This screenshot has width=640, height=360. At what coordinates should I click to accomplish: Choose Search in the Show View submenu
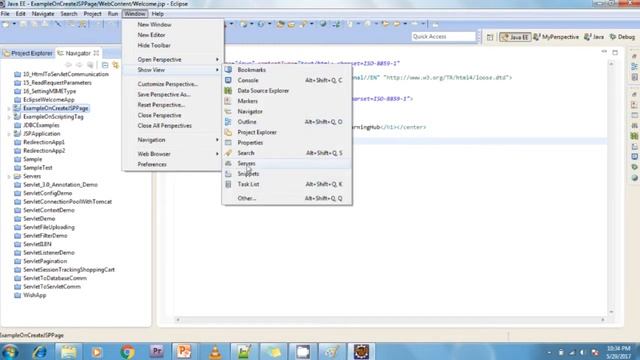[x=287, y=153]
